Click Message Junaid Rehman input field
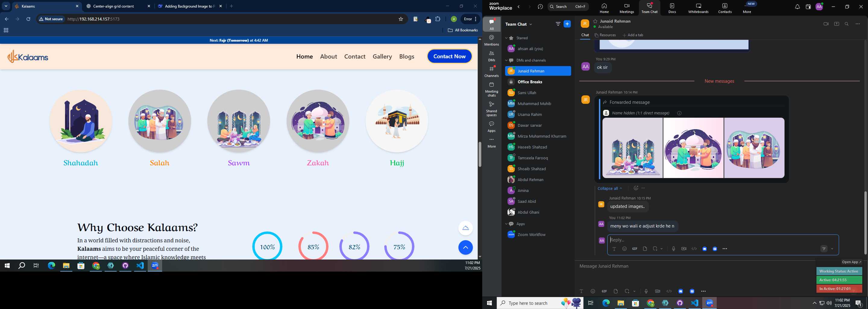 click(x=694, y=266)
